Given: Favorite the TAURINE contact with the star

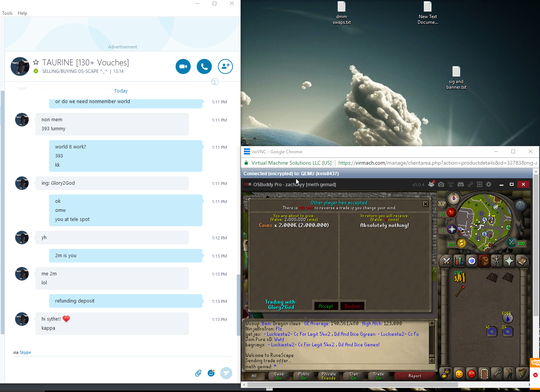Looking at the screenshot, I should pos(36,62).
